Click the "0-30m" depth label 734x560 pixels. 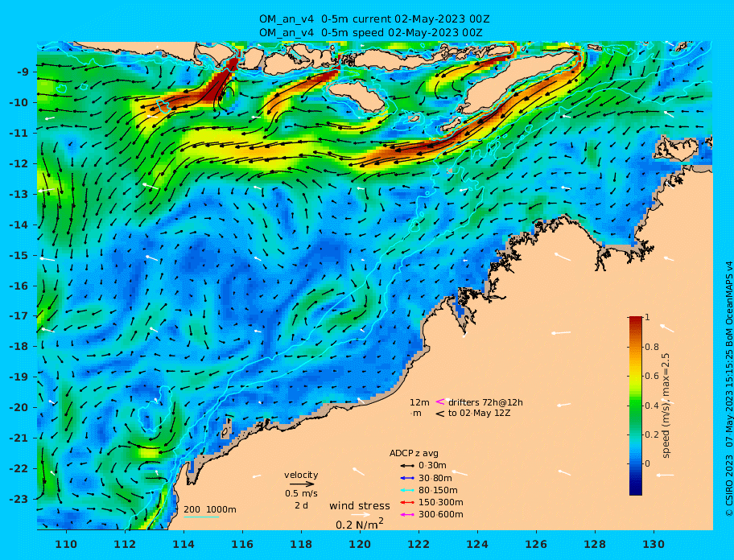point(432,466)
